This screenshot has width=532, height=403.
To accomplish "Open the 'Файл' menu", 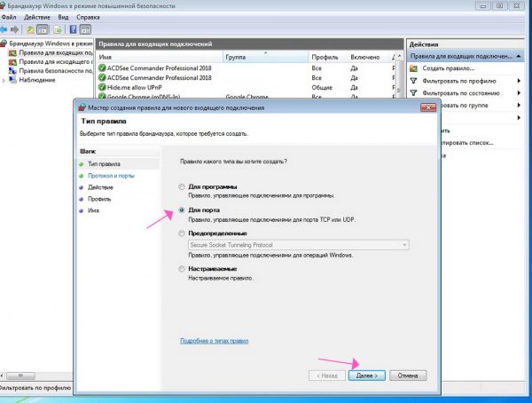I will pos(9,17).
